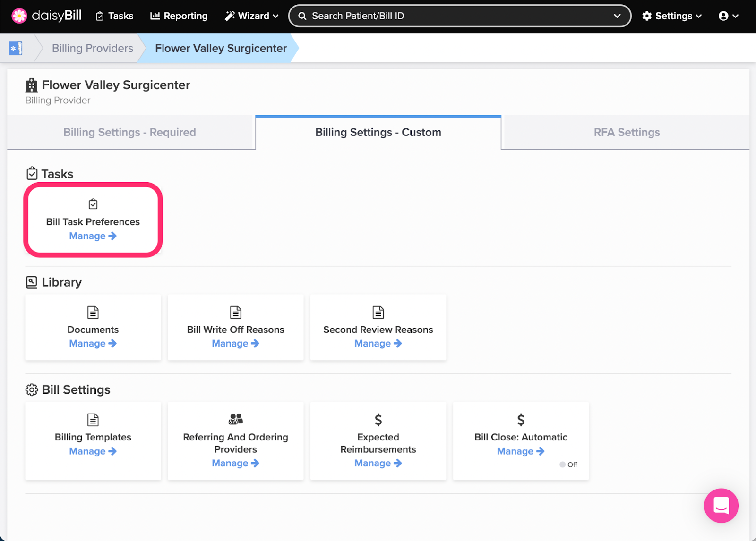Manage Bill Write Off Reasons
This screenshot has width=756, height=541.
[x=235, y=344]
